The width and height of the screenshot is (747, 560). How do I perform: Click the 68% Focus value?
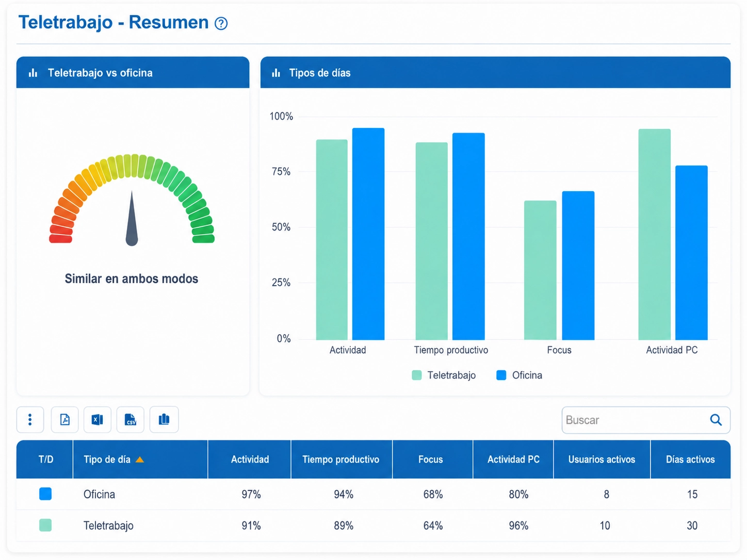coord(433,495)
